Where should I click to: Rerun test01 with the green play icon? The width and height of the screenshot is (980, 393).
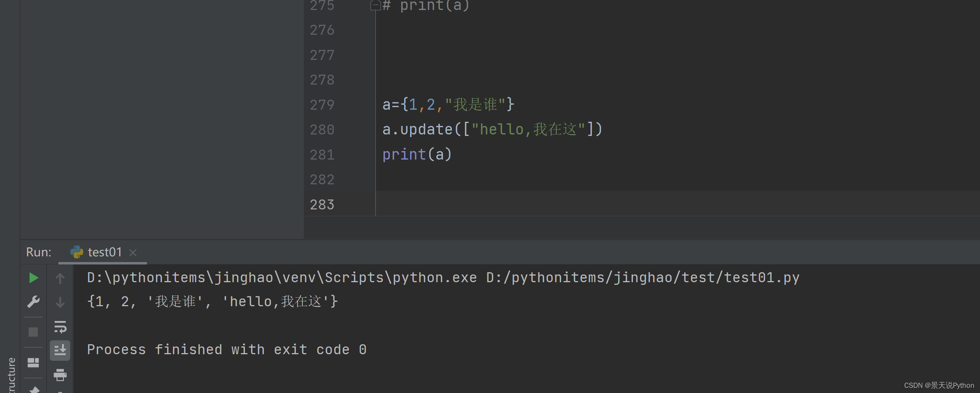pos(34,278)
